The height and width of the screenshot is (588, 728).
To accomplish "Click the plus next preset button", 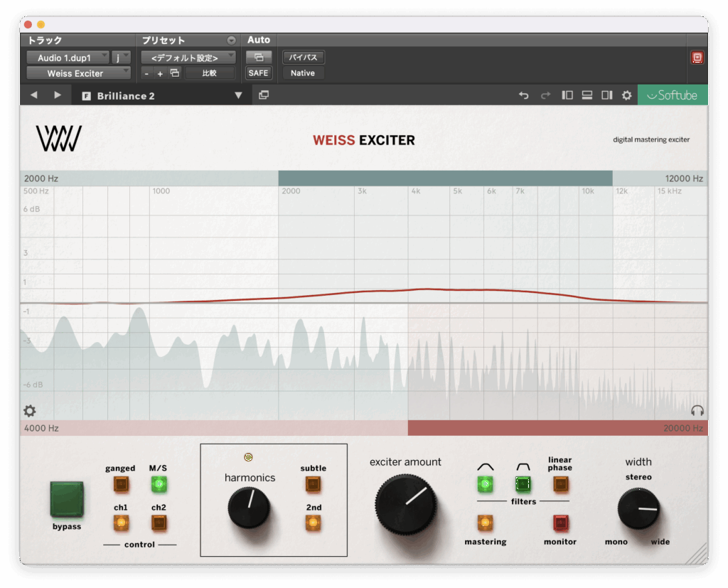I will click(160, 73).
